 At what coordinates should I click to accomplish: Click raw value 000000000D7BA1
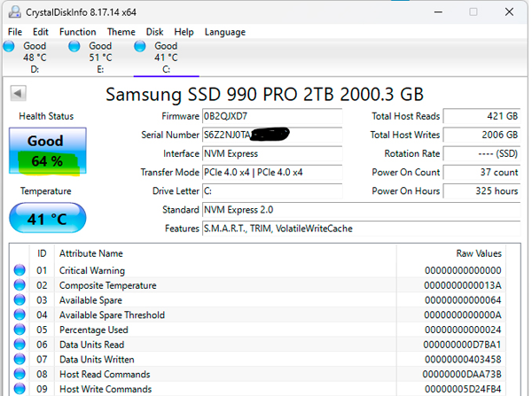click(x=462, y=345)
